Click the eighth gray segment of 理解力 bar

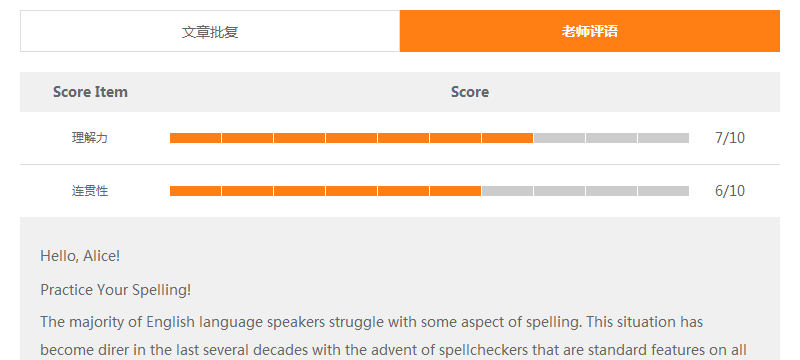pyautogui.click(x=560, y=138)
